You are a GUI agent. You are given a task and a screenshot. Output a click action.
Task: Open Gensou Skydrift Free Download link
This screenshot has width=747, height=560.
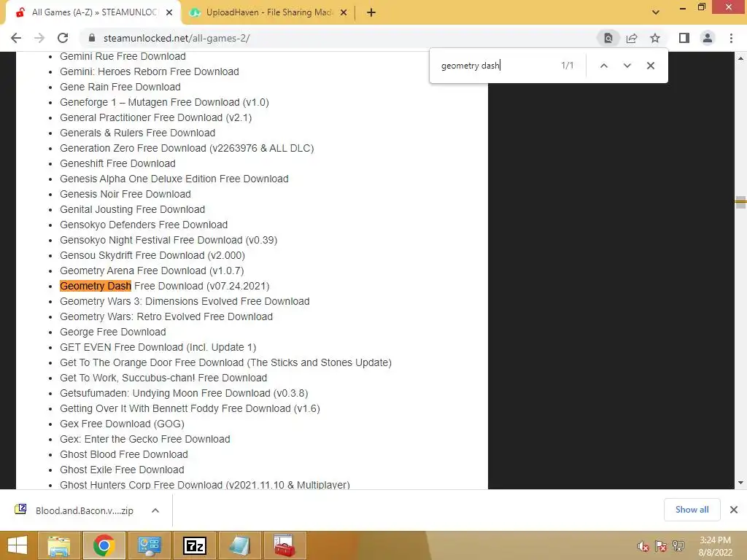pos(152,255)
